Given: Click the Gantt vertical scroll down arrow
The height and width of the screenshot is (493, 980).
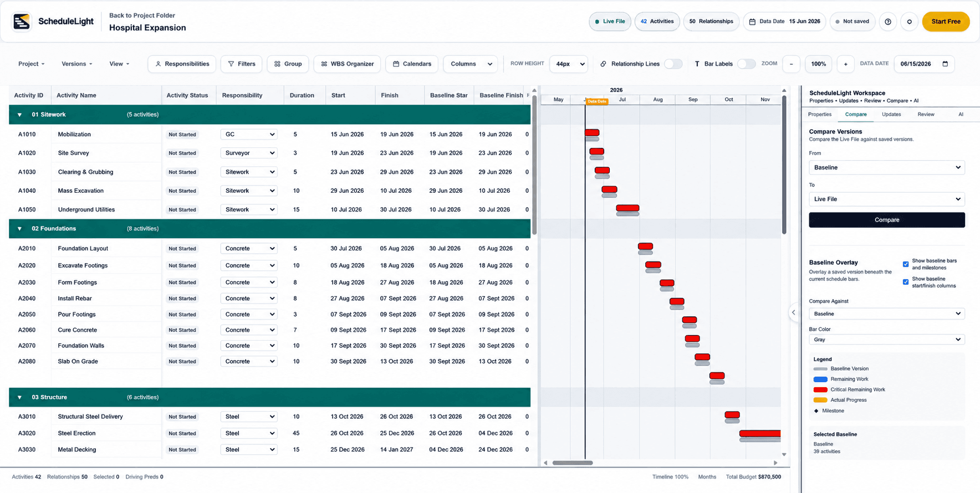Looking at the screenshot, I should click(x=784, y=455).
